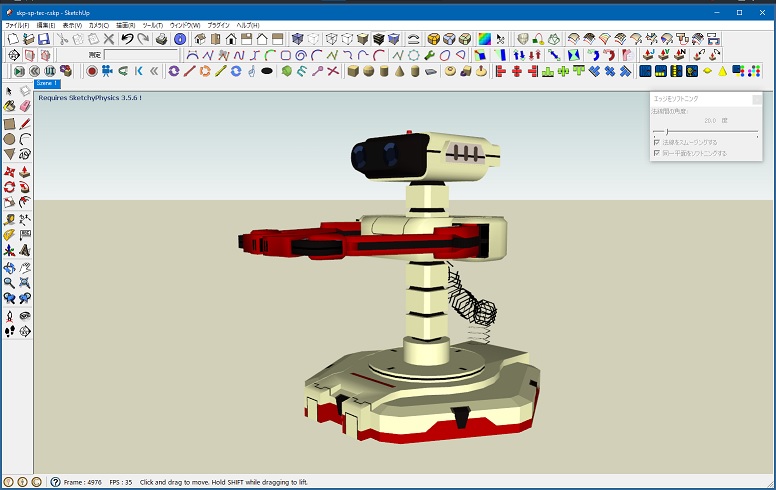The height and width of the screenshot is (490, 776).
Task: Close the Soften Edges panel
Action: tap(757, 99)
